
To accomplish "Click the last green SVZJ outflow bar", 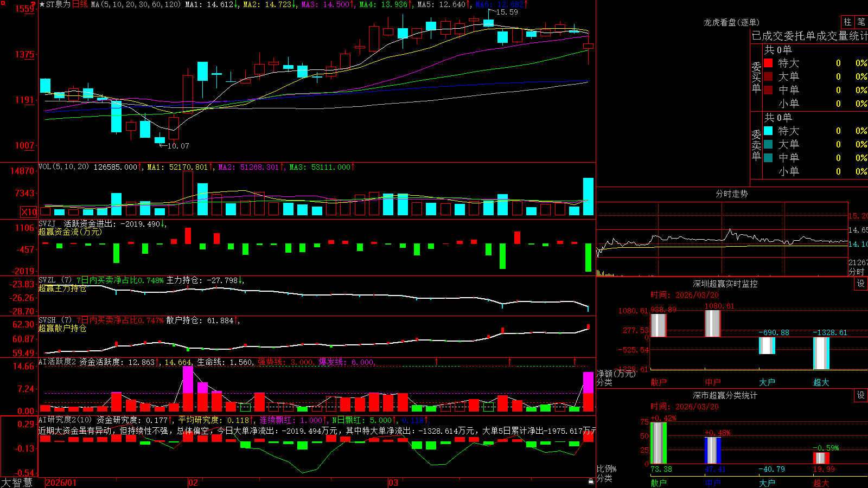I will point(588,257).
